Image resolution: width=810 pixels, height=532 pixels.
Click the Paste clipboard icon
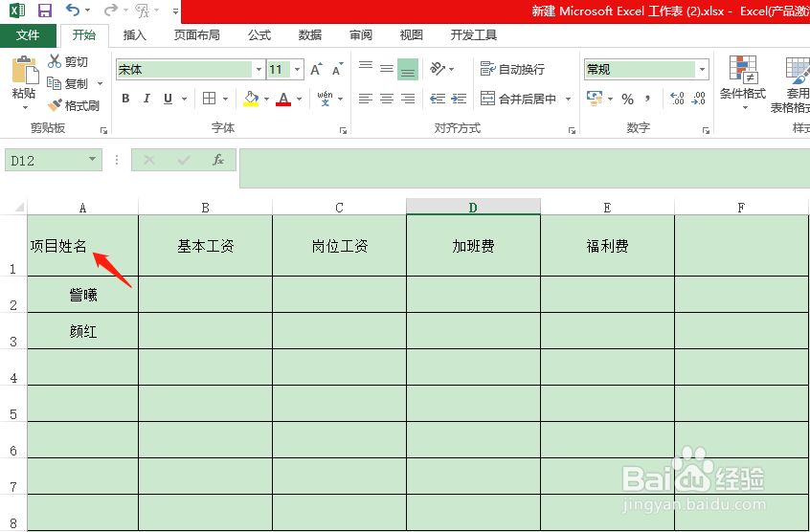[x=24, y=71]
